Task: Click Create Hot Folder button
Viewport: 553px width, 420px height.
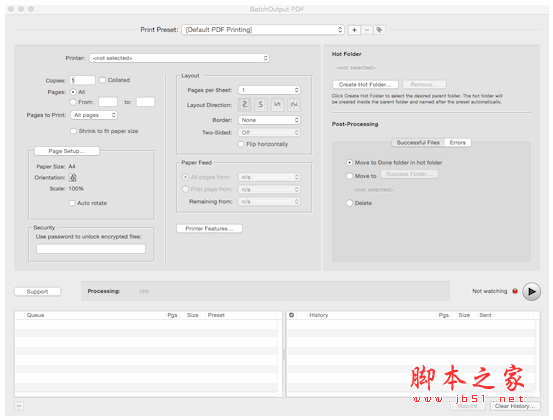Action: coord(365,85)
